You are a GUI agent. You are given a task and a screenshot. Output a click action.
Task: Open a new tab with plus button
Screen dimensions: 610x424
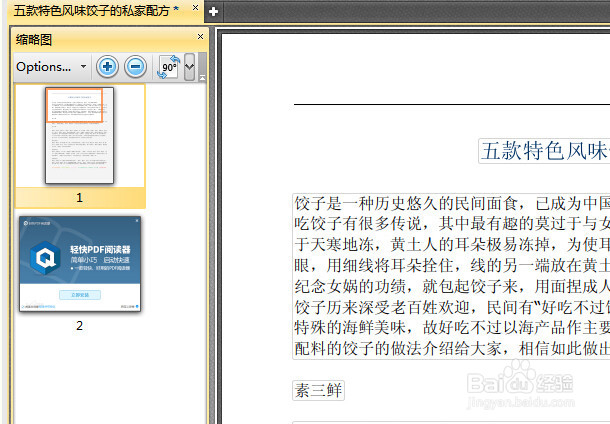point(213,12)
